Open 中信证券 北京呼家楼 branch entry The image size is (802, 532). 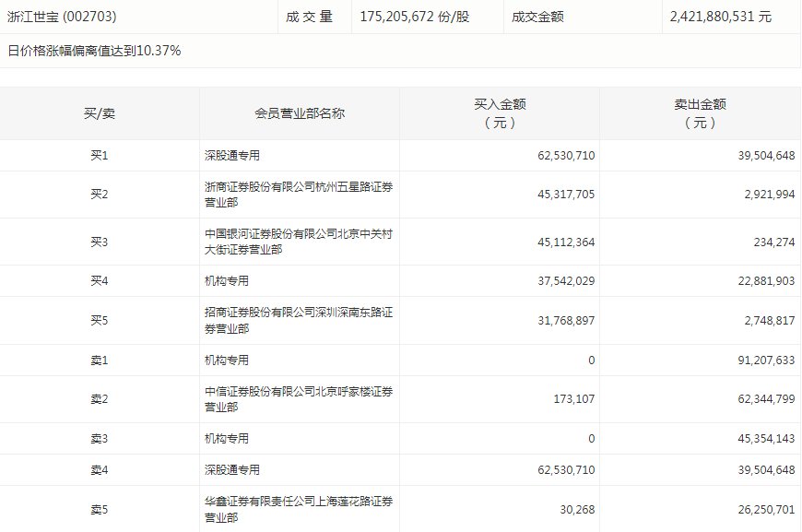[x=299, y=399]
